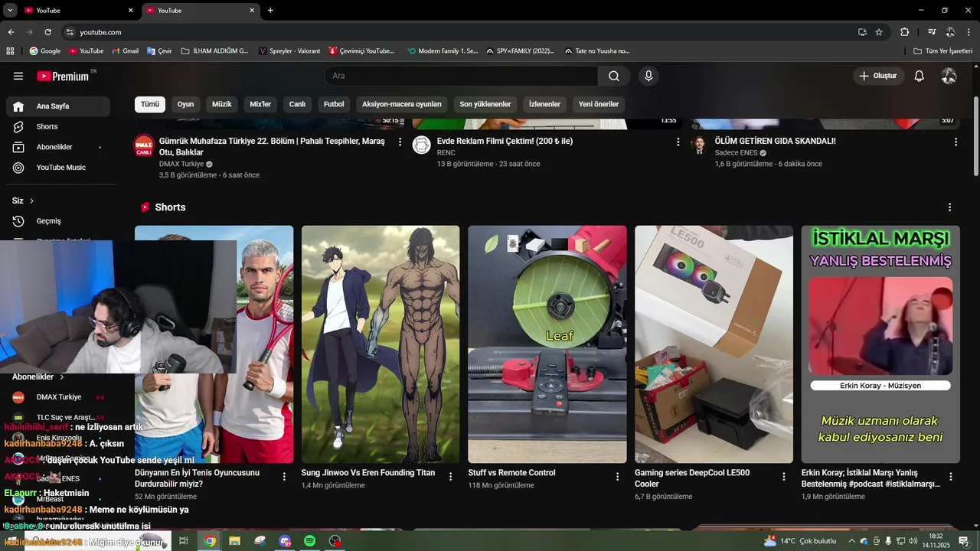This screenshot has height=551, width=980.
Task: Go to Ana Sayfa in sidebar
Action: 58,106
